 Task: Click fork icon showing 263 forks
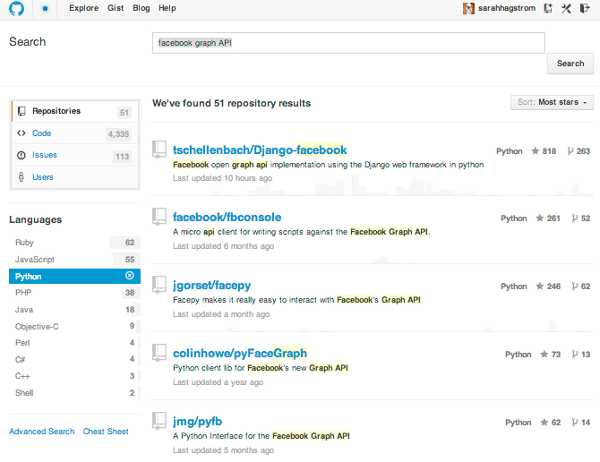[x=571, y=151]
